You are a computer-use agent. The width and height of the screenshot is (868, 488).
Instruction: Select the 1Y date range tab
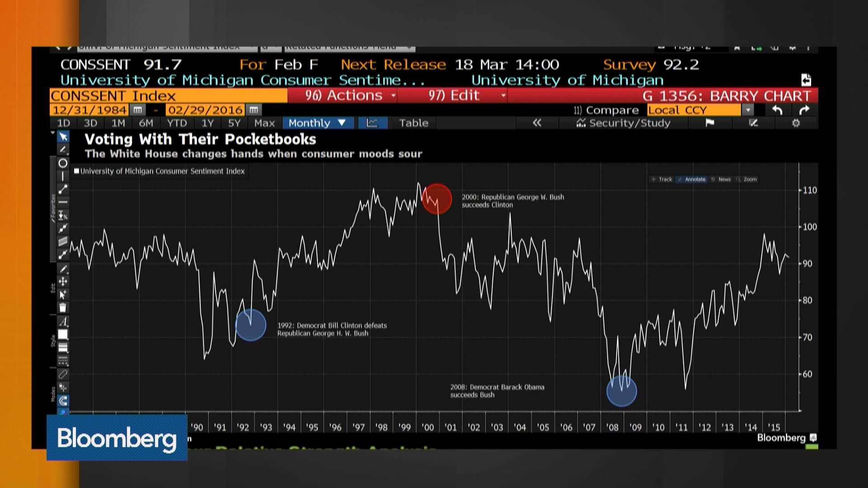point(206,123)
